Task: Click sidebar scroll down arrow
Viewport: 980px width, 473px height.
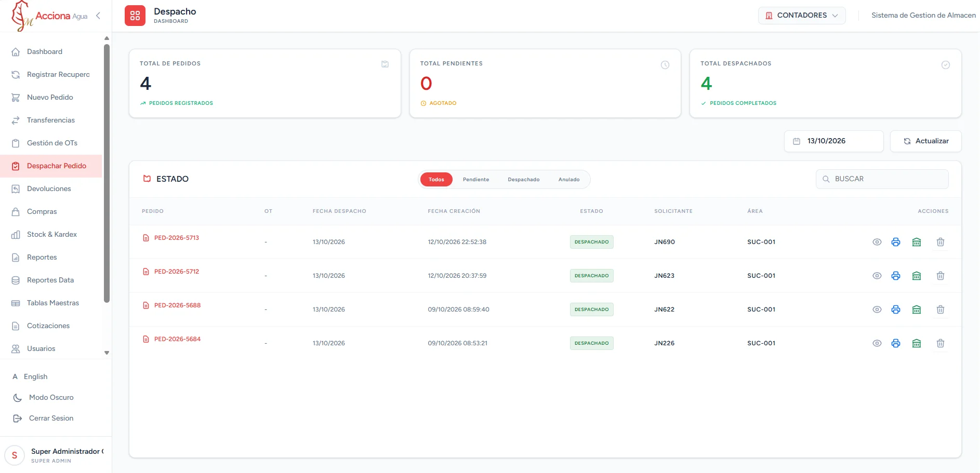Action: click(x=107, y=353)
